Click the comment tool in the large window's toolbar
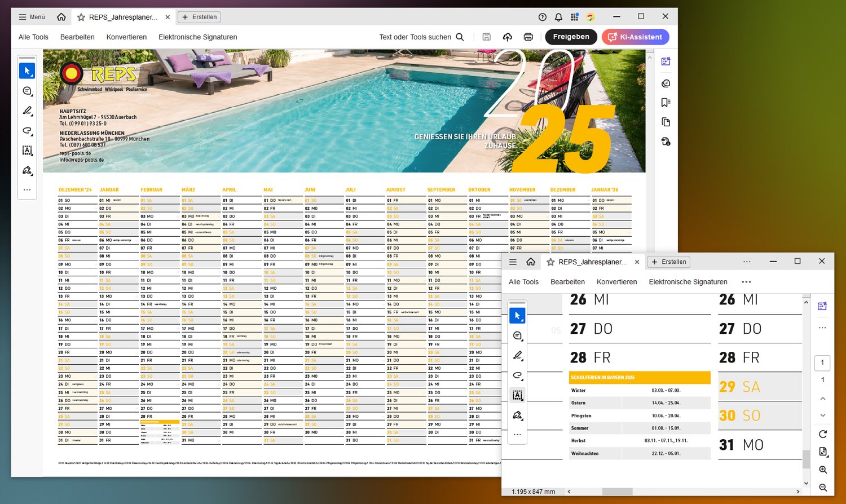This screenshot has height=504, width=846. 27,91
